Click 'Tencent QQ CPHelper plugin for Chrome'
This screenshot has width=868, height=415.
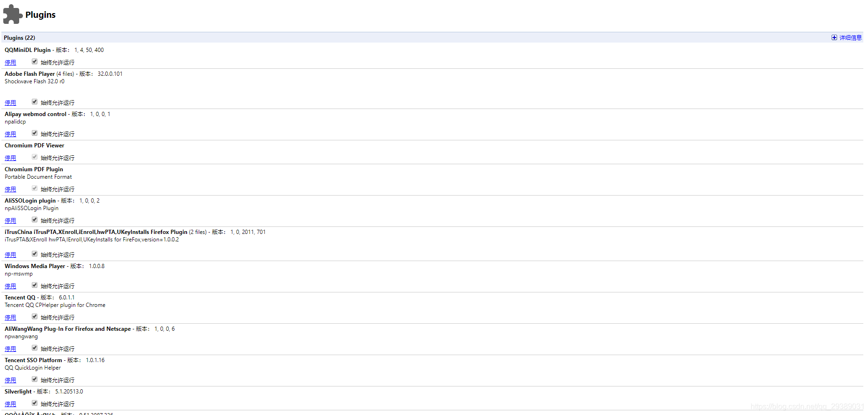55,305
